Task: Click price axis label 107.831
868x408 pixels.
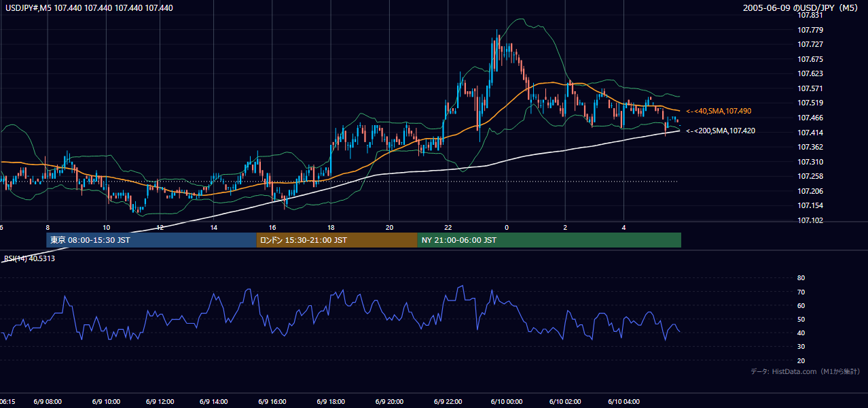Action: coord(810,15)
